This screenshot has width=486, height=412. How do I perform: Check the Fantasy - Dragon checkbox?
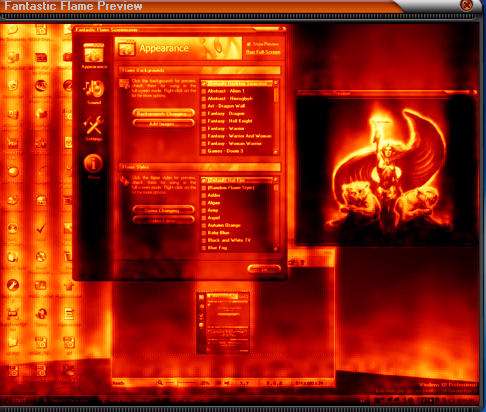(204, 114)
